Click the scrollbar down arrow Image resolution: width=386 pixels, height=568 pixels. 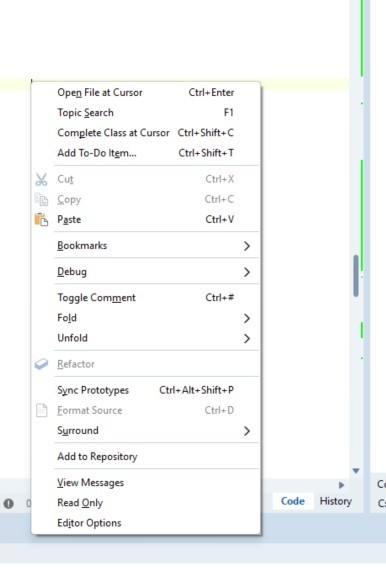[356, 471]
